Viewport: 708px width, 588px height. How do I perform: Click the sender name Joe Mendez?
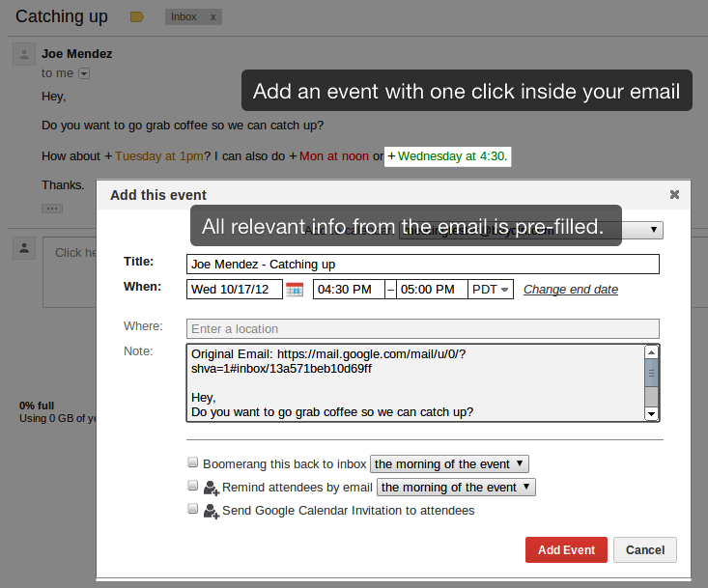(x=76, y=54)
